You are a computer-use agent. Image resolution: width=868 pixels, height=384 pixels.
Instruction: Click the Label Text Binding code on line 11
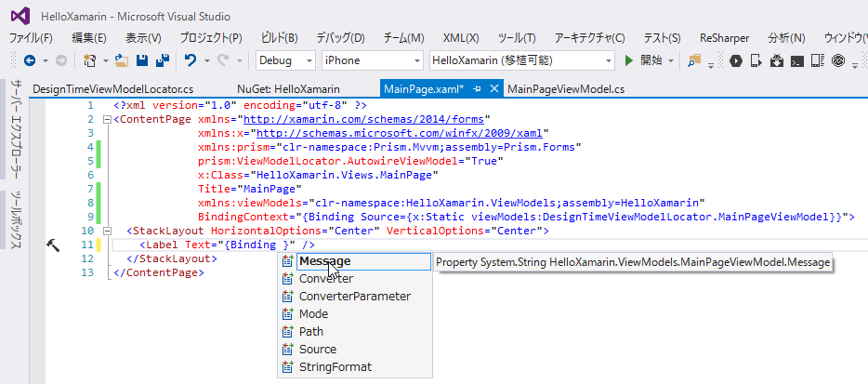pos(227,245)
